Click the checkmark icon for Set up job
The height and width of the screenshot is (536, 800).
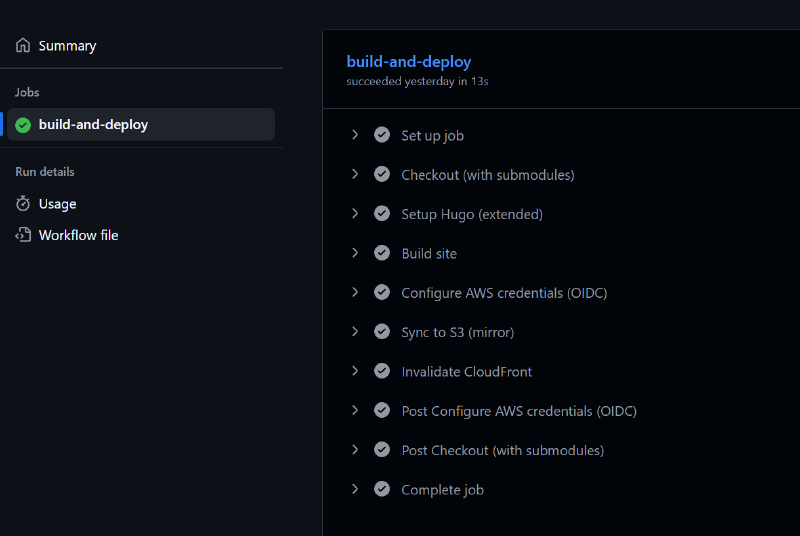(382, 135)
